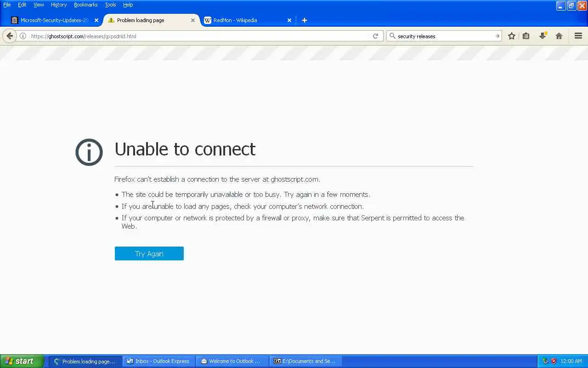Switch to Microsoft-Security-Updates tab
Screen dimensions: 588x368
click(54, 20)
